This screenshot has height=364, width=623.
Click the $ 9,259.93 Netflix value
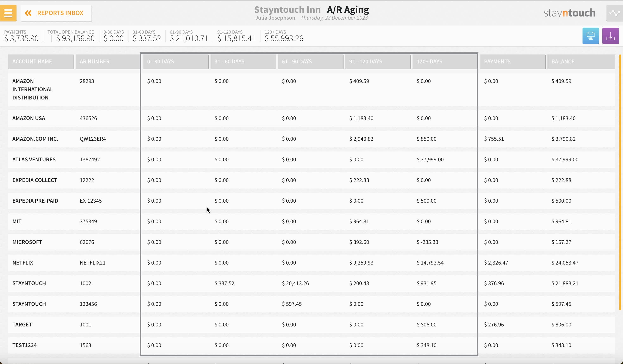coord(361,263)
